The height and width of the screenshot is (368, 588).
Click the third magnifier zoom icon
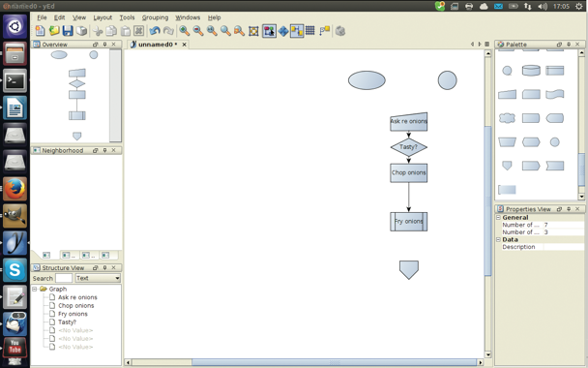coord(212,31)
